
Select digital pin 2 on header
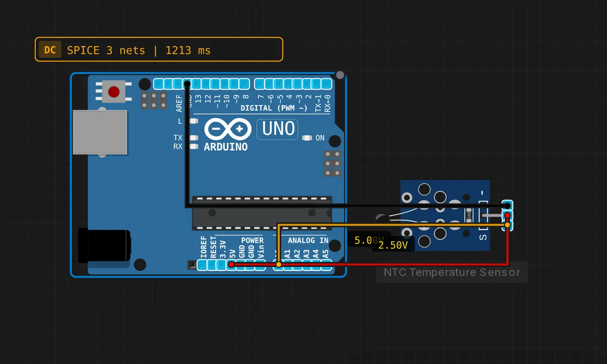(308, 84)
